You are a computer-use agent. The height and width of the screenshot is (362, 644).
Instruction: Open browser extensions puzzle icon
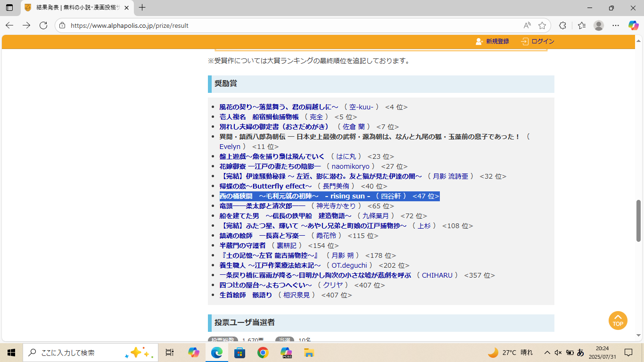[562, 25]
